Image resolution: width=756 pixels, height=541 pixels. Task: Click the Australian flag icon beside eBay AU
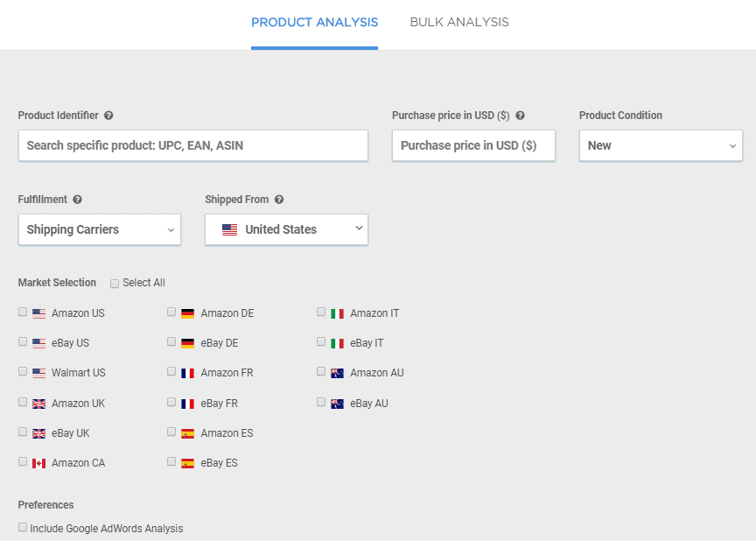tap(337, 404)
